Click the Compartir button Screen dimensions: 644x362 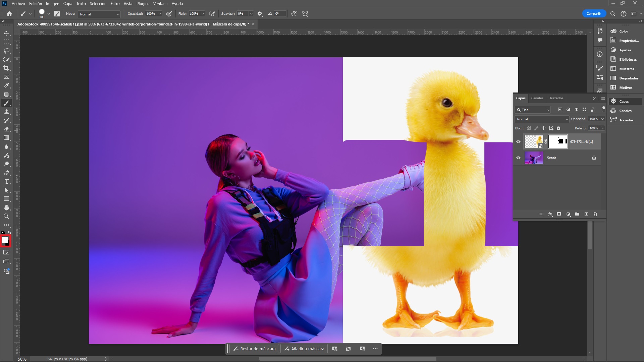click(x=594, y=14)
